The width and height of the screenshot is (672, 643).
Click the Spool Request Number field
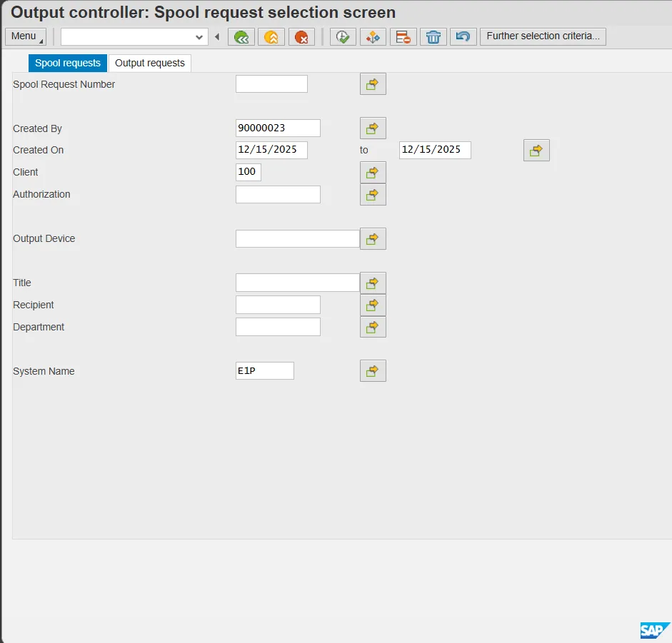(x=271, y=84)
